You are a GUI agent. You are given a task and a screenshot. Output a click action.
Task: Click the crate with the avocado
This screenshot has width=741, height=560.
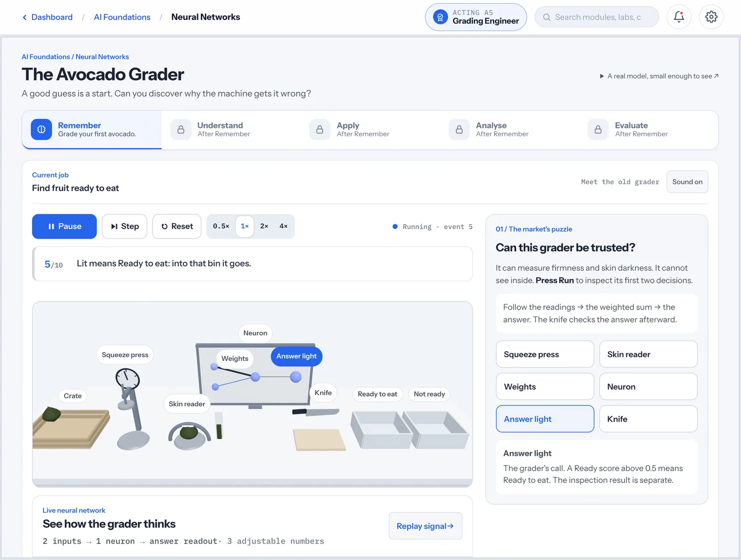coord(71,428)
